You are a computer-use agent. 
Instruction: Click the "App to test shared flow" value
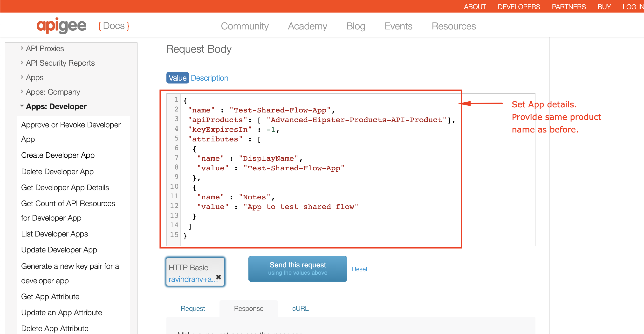[301, 207]
